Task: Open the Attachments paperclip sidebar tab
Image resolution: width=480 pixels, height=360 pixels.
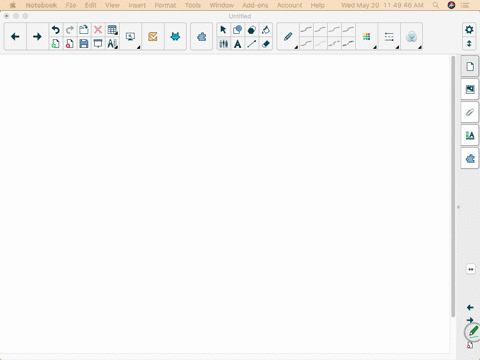Action: [x=470, y=112]
